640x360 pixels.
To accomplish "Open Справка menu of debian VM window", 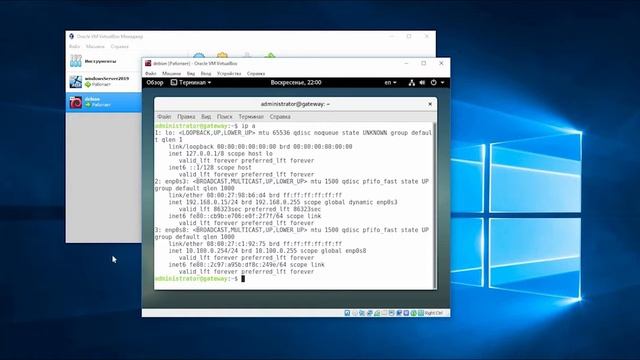I will coord(256,73).
